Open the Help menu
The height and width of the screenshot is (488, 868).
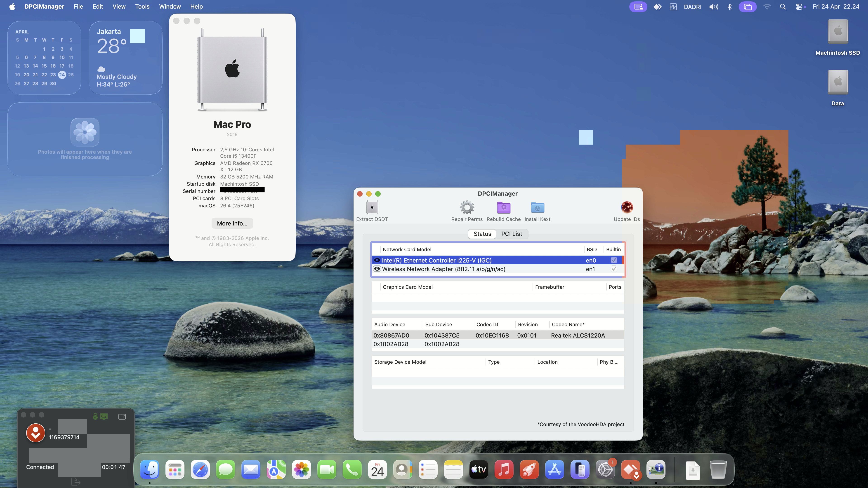tap(196, 7)
